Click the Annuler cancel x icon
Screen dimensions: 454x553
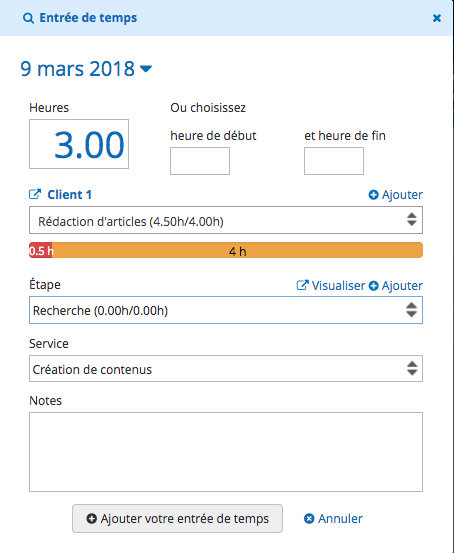[x=309, y=519]
